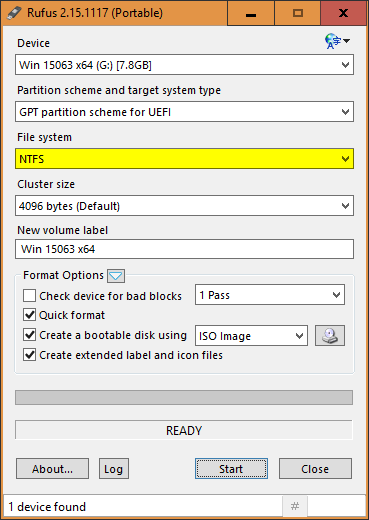Click the Rufus USB drive title icon
Image resolution: width=369 pixels, height=520 pixels.
pos(14,13)
